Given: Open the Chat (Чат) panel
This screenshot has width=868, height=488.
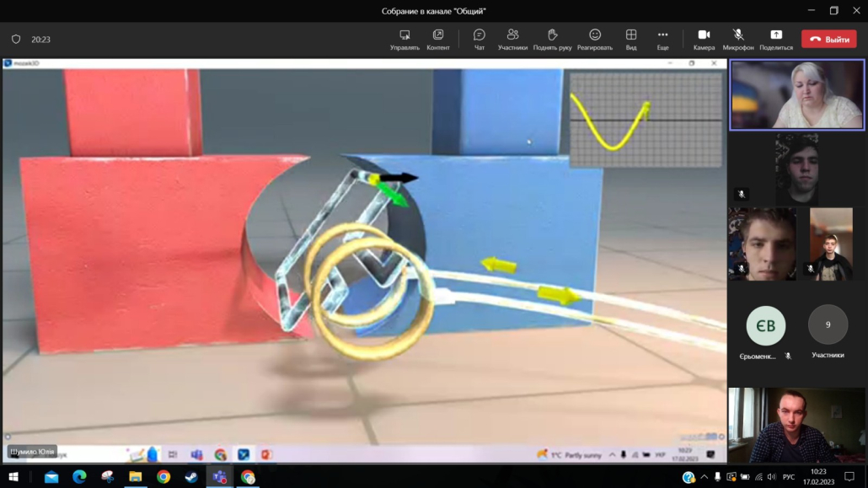Looking at the screenshot, I should click(479, 39).
